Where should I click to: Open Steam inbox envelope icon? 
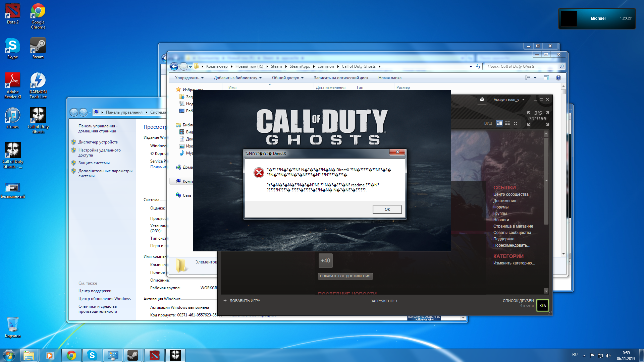point(482,99)
